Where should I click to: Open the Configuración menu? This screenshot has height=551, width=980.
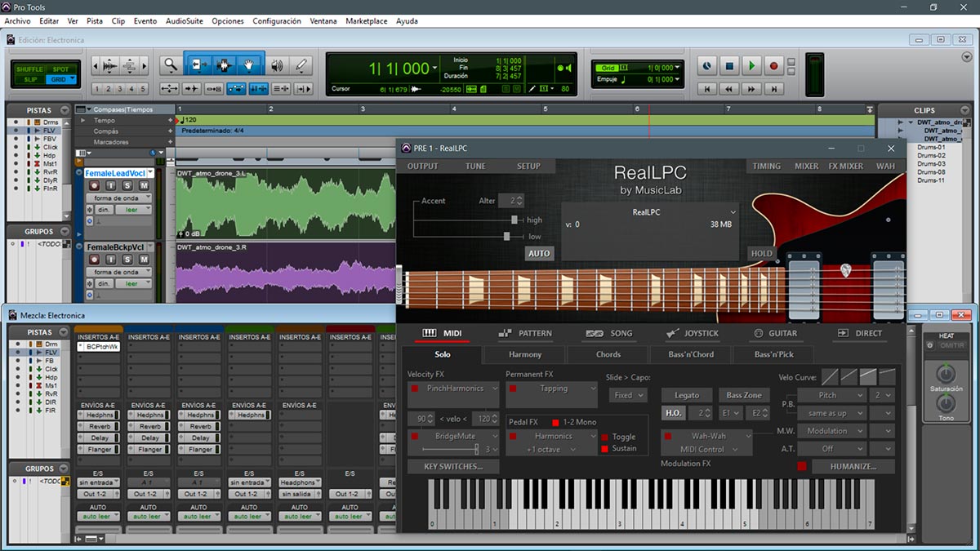point(277,21)
